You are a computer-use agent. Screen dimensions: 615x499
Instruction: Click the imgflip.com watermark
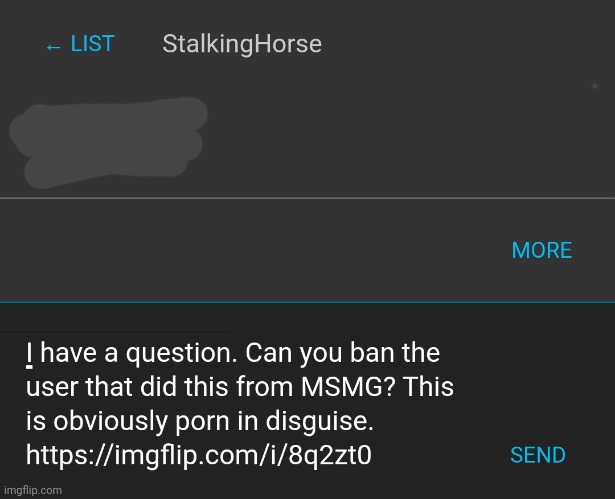(x=32, y=490)
